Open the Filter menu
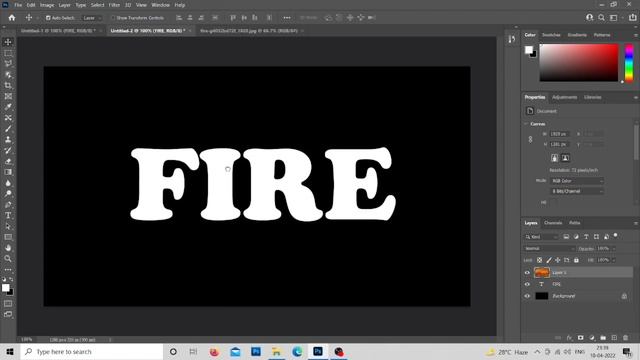This screenshot has height=360, width=640. click(x=114, y=5)
